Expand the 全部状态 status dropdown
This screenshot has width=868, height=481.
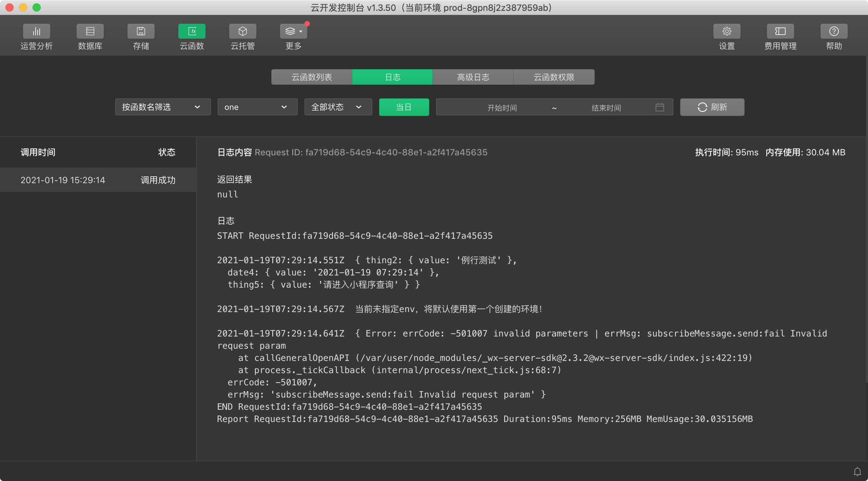coord(338,107)
